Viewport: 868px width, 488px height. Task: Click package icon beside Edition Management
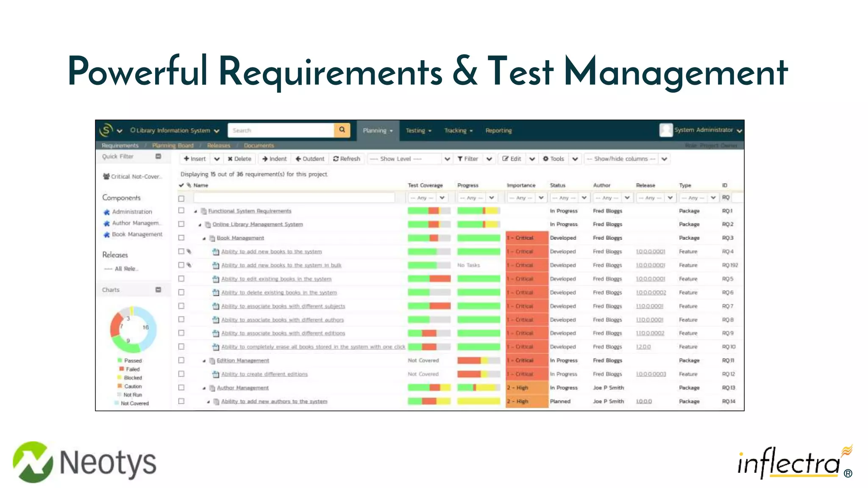point(212,360)
